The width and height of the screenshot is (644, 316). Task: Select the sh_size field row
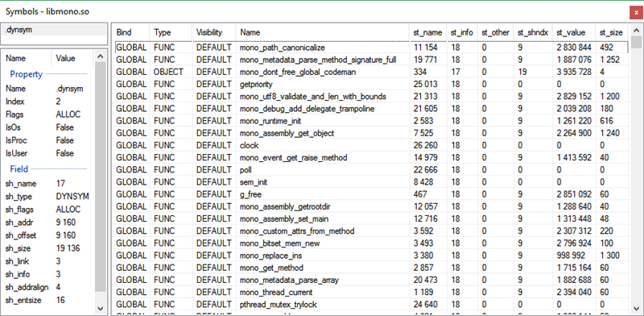(48, 248)
